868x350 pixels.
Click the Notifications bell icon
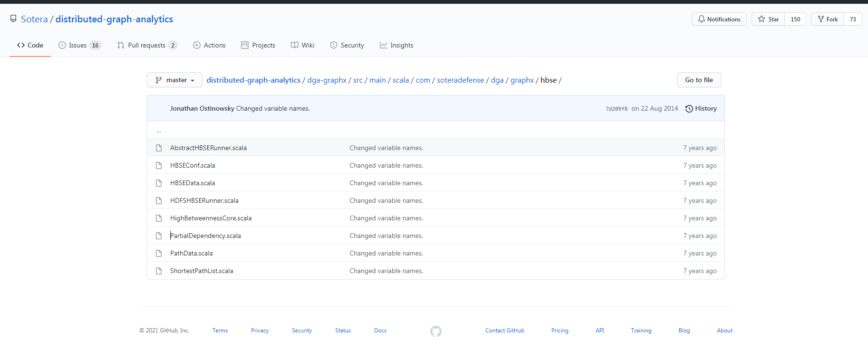[702, 19]
